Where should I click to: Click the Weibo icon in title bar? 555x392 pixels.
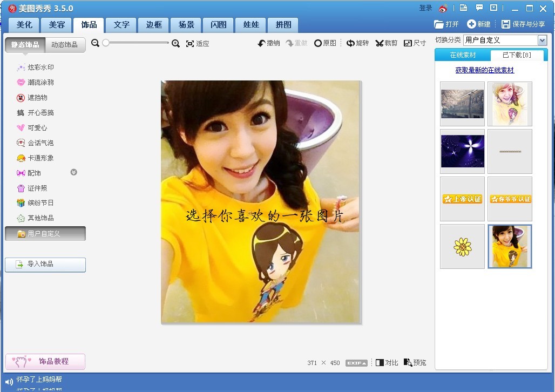click(443, 8)
